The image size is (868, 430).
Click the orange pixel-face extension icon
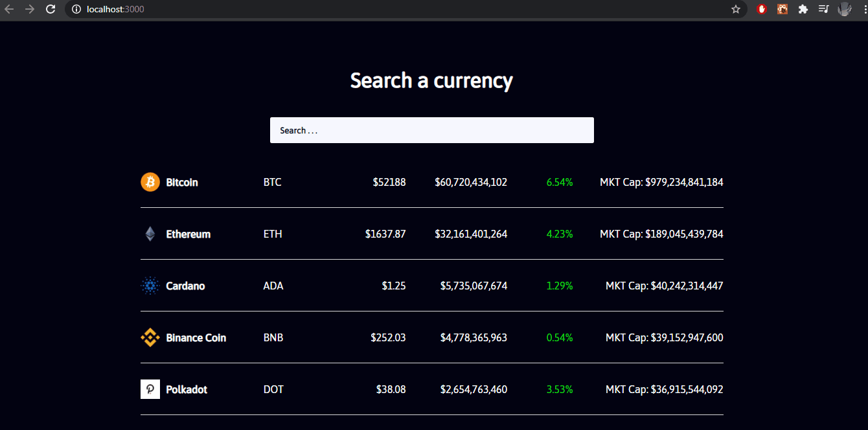(782, 9)
